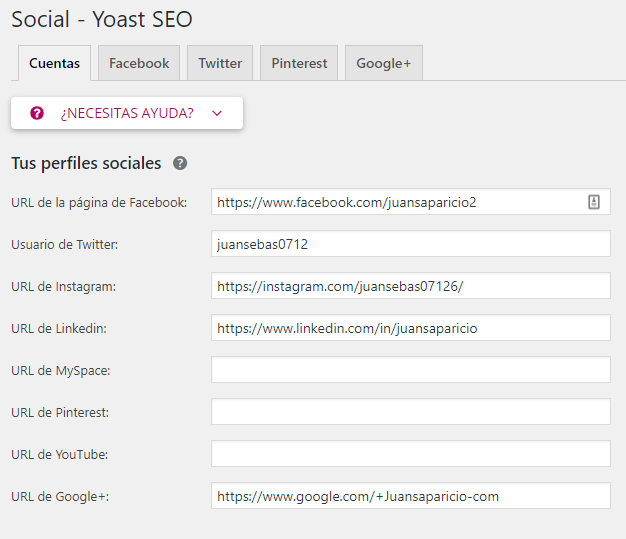Viewport: 626px width, 539px height.
Task: Click the Linkedin URL text box
Action: pos(411,328)
